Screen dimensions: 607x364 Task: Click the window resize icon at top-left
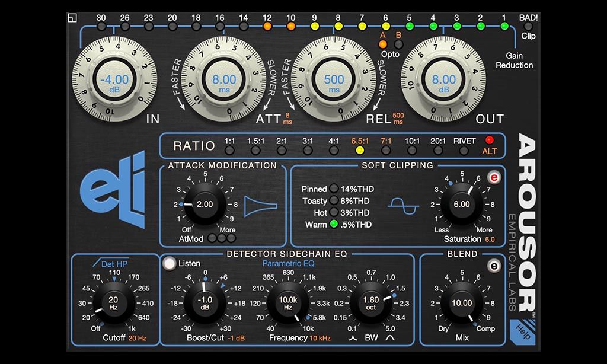tap(72, 18)
